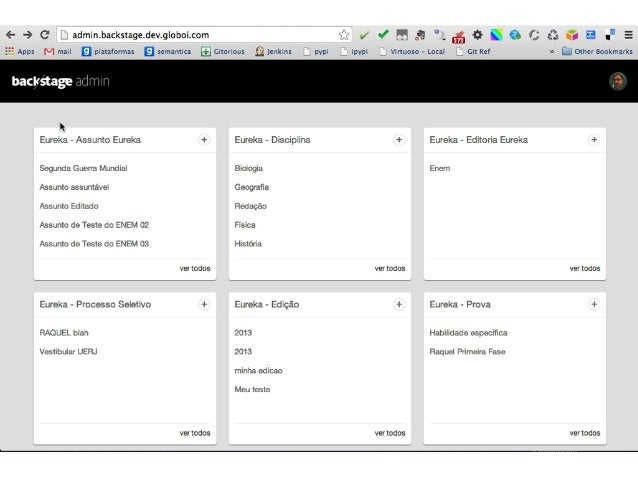Screen dimensions: 638x479
Task: Open the Jenkins bookmark
Action: 273,52
